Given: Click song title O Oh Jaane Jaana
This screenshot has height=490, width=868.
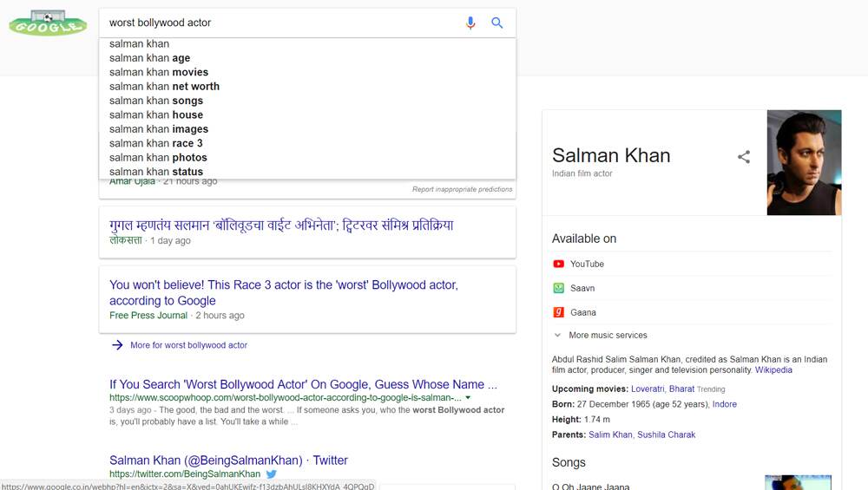Looking at the screenshot, I should [590, 487].
